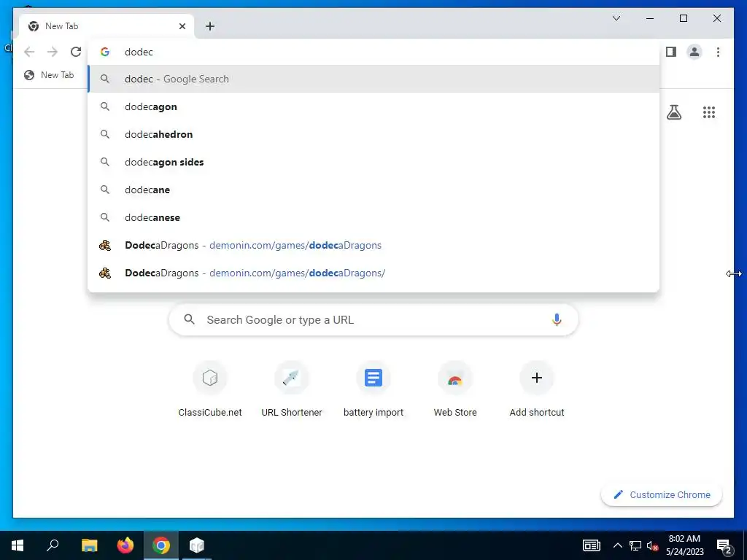The height and width of the screenshot is (560, 747).
Task: Click the Reload page icon
Action: (76, 52)
